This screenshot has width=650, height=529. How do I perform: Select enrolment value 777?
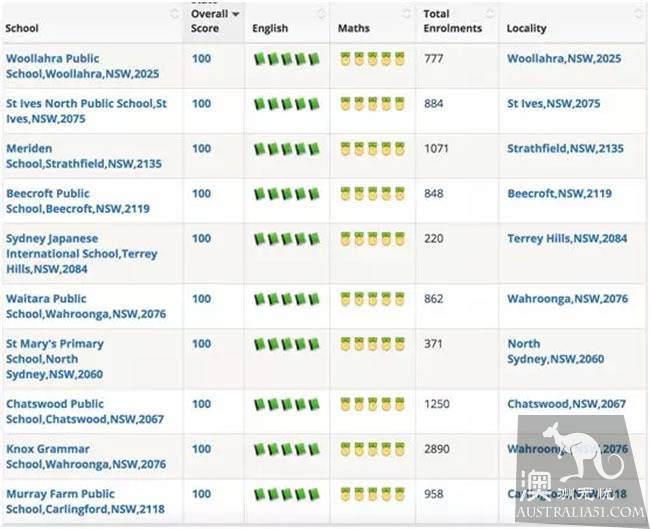coord(434,58)
